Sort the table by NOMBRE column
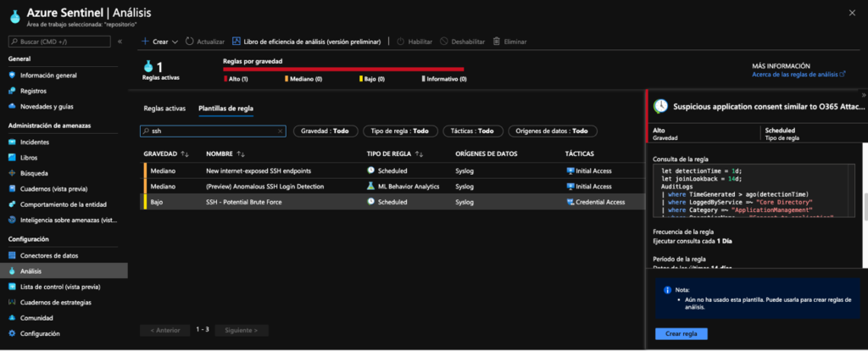This screenshot has height=352, width=868. coord(225,154)
